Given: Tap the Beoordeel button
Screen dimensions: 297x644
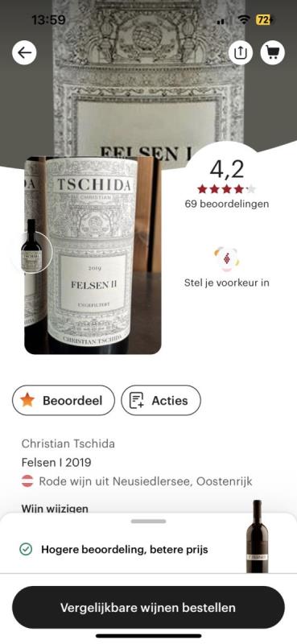Looking at the screenshot, I should pyautogui.click(x=64, y=400).
